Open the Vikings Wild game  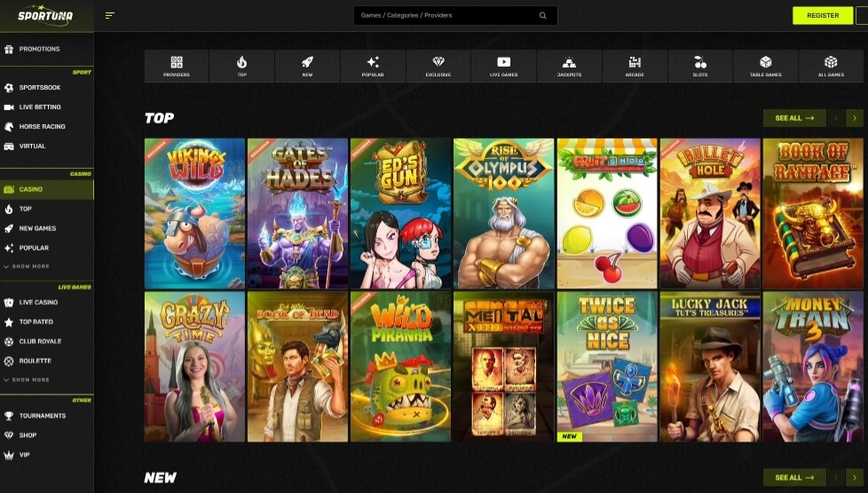(194, 214)
